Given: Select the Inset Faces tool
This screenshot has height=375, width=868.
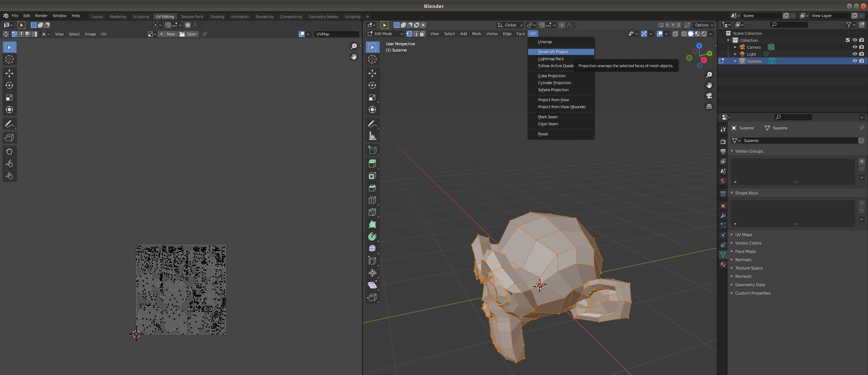Looking at the screenshot, I should (x=372, y=176).
